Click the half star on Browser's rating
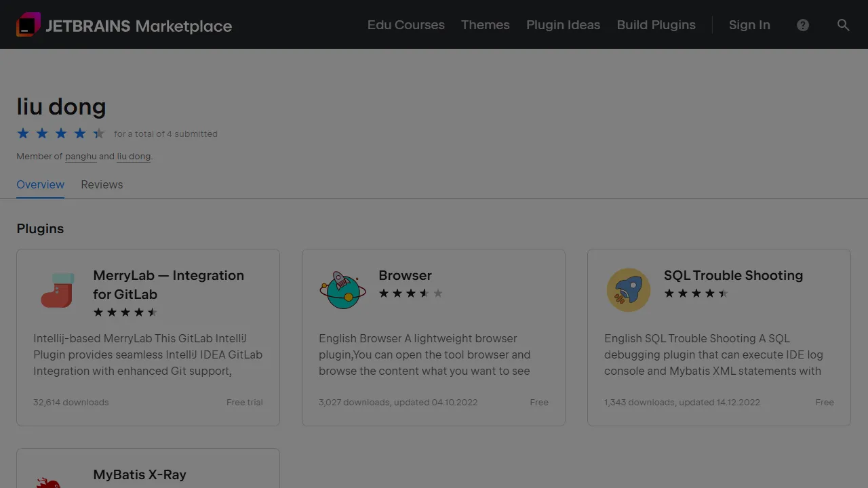The height and width of the screenshot is (488, 868). point(423,293)
